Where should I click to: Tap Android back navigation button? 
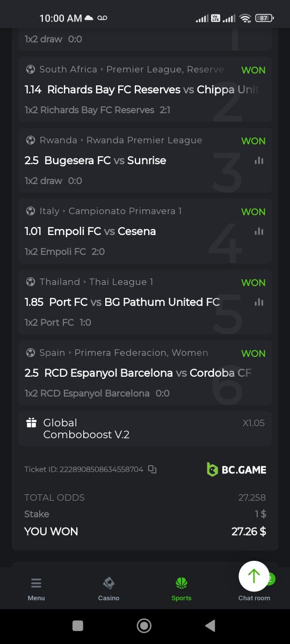click(210, 626)
